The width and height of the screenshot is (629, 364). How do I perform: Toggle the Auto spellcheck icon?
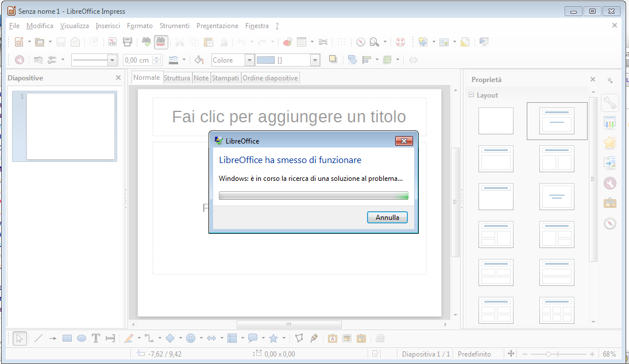pyautogui.click(x=161, y=42)
